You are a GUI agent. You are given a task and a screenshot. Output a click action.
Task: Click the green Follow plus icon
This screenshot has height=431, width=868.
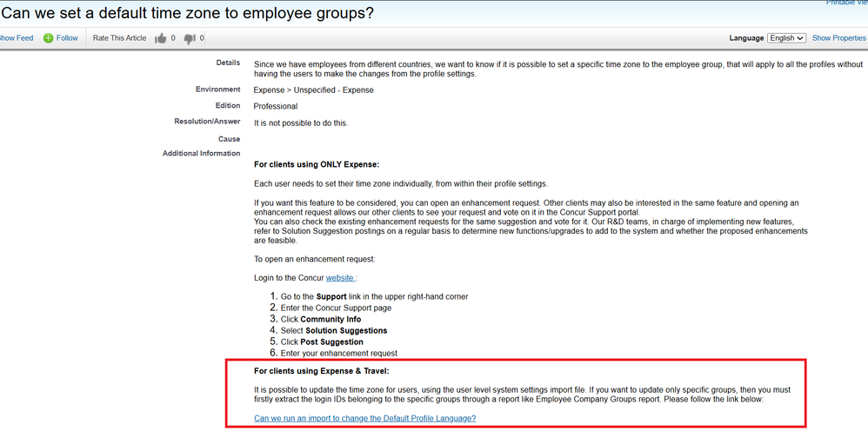(x=48, y=38)
